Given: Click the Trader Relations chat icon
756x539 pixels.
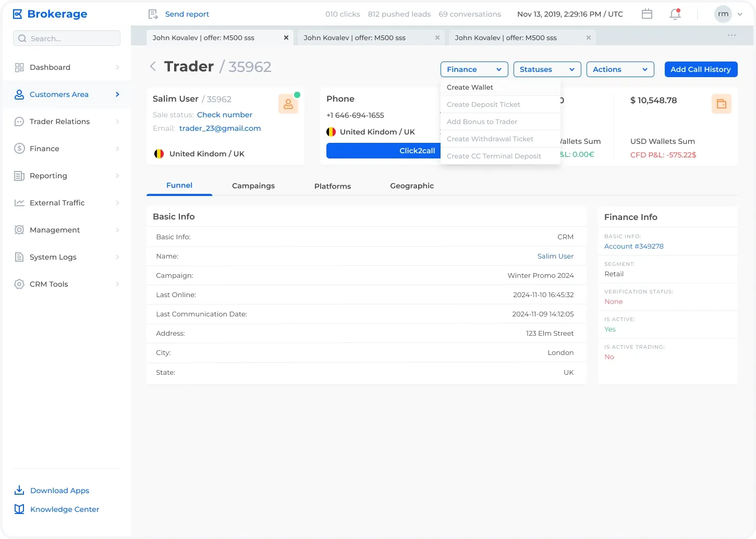Looking at the screenshot, I should pyautogui.click(x=19, y=121).
